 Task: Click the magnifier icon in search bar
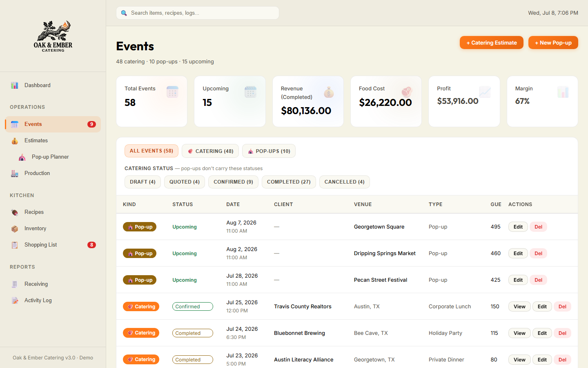[124, 13]
